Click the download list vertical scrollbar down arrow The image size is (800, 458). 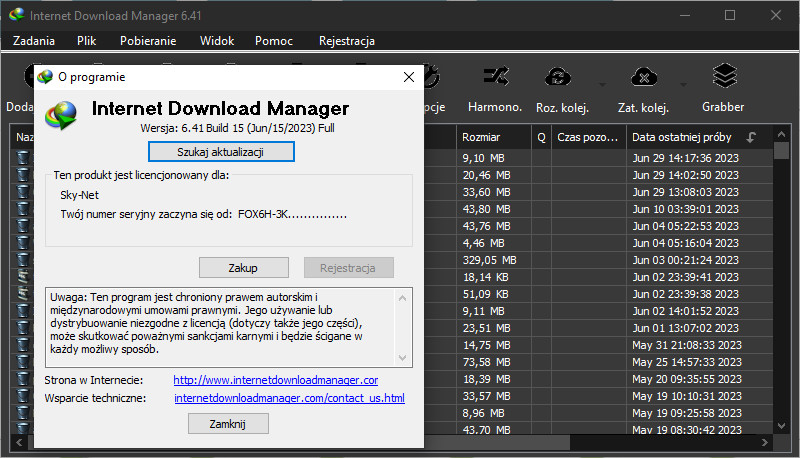[782, 425]
